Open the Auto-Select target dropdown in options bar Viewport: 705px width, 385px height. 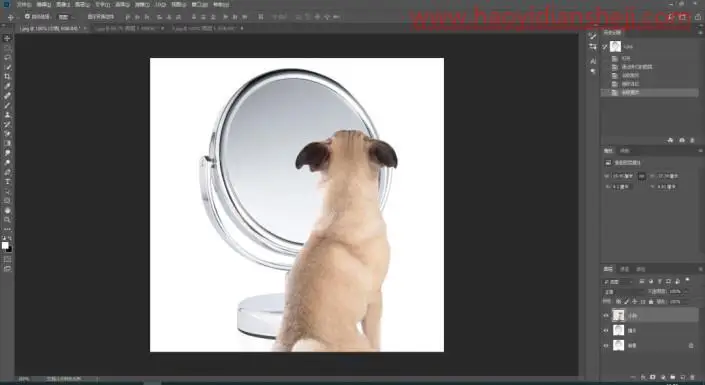65,17
